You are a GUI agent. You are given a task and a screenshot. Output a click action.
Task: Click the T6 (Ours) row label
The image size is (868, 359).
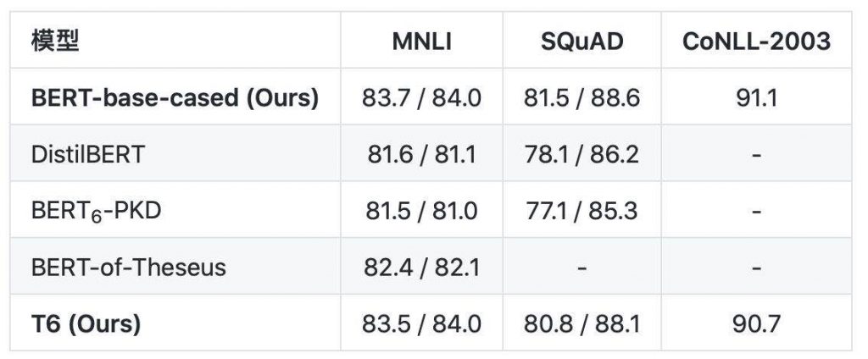point(86,323)
